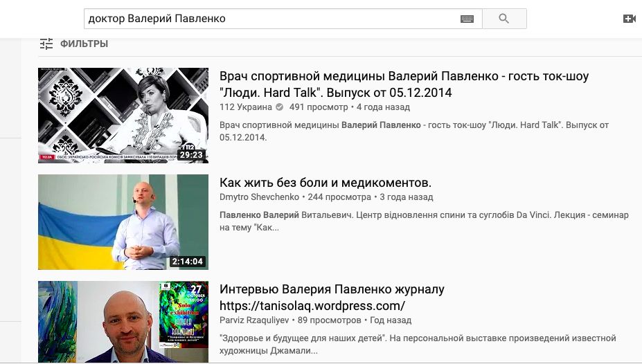Go to the Parviz Rzaquliyev channel
Image resolution: width=642 pixels, height=364 pixels.
(254, 320)
